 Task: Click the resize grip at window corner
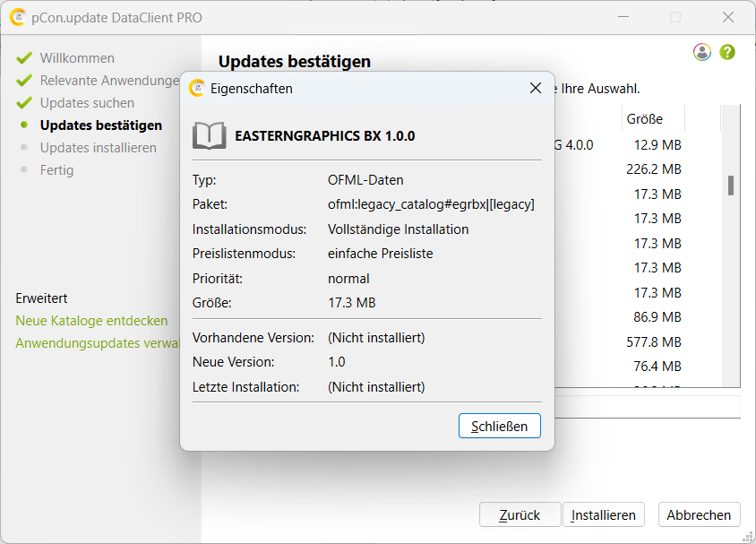pos(748,536)
